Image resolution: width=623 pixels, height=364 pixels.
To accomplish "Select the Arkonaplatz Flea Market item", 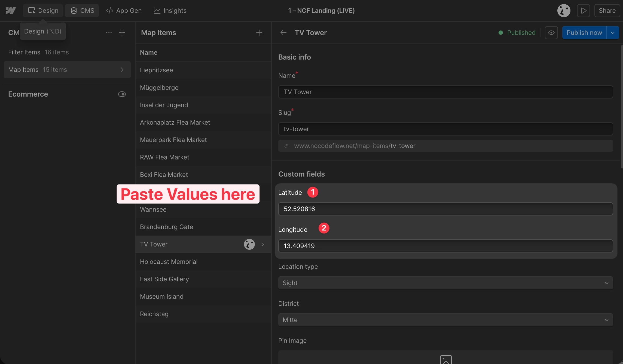I will (203, 122).
